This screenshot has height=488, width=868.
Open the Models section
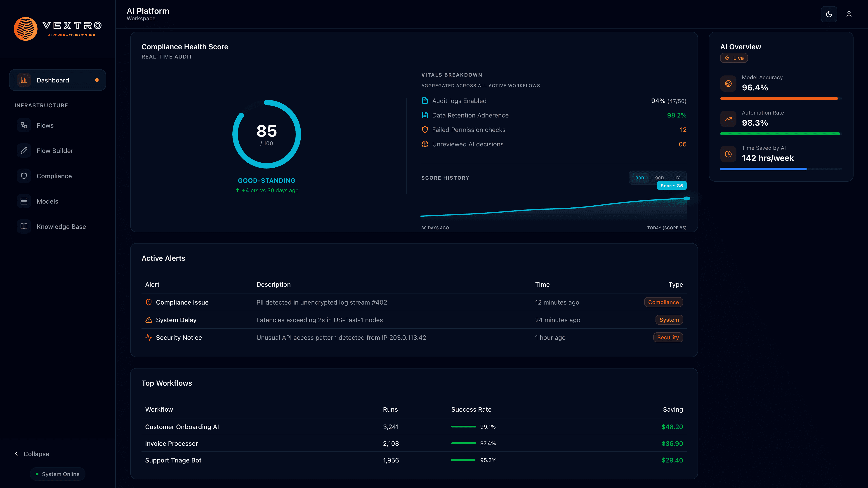(47, 201)
